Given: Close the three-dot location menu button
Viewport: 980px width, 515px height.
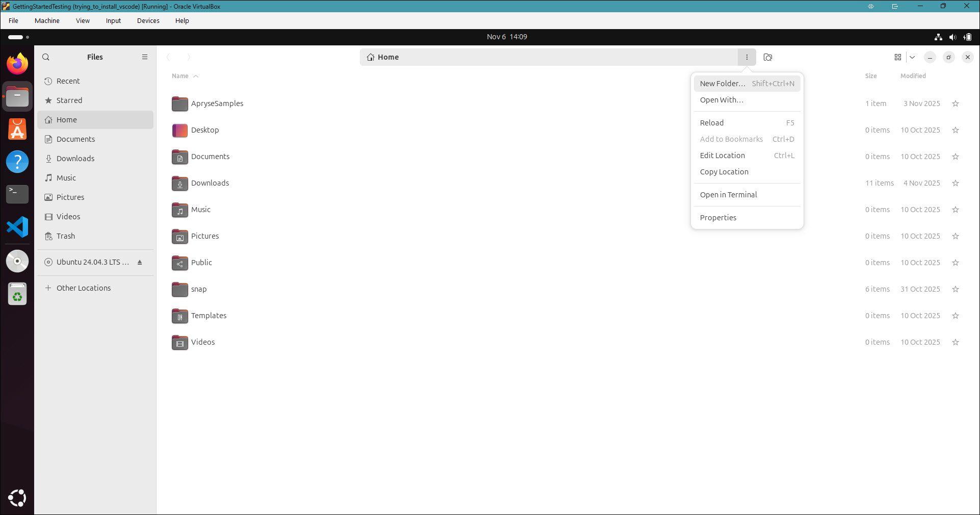Looking at the screenshot, I should point(746,57).
